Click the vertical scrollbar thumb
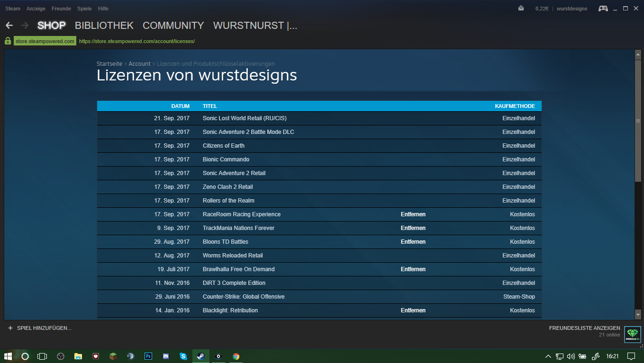 638,121
